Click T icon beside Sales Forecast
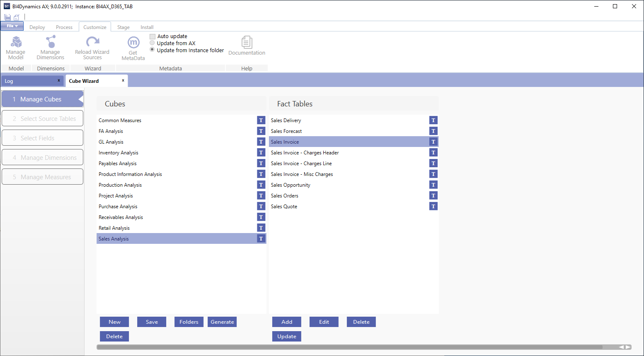The height and width of the screenshot is (356, 644). point(433,131)
